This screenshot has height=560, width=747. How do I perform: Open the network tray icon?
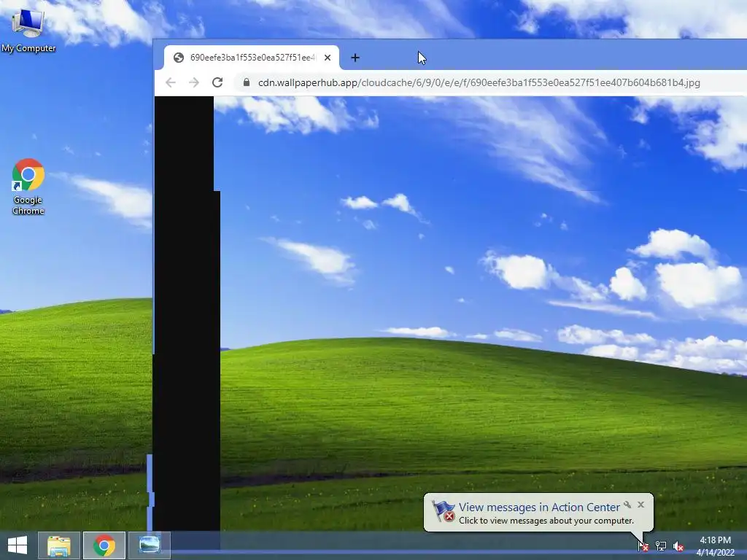pyautogui.click(x=661, y=545)
